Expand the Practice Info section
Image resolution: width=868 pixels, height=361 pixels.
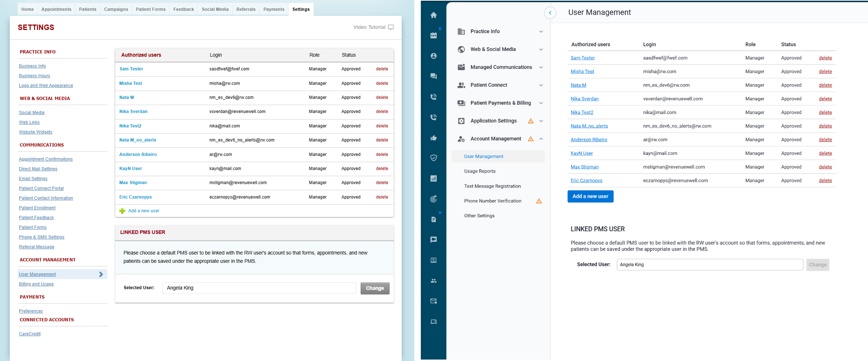tap(541, 31)
